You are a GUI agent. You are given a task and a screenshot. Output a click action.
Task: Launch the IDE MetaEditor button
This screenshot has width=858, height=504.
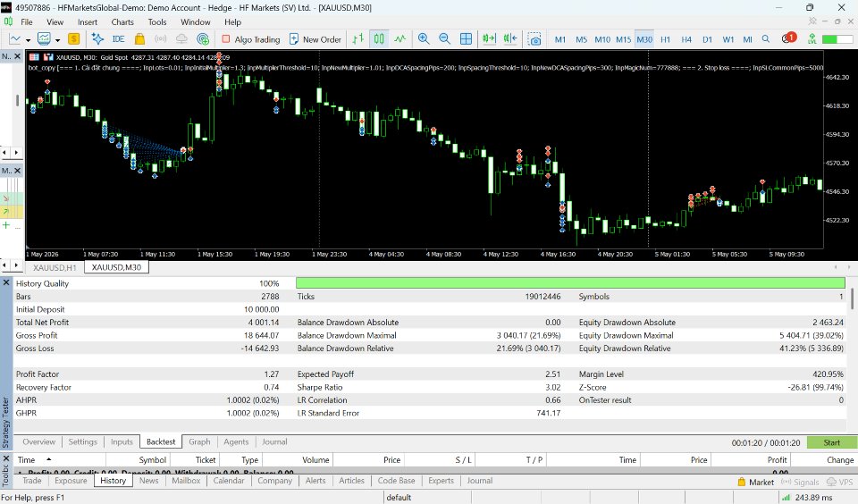118,38
